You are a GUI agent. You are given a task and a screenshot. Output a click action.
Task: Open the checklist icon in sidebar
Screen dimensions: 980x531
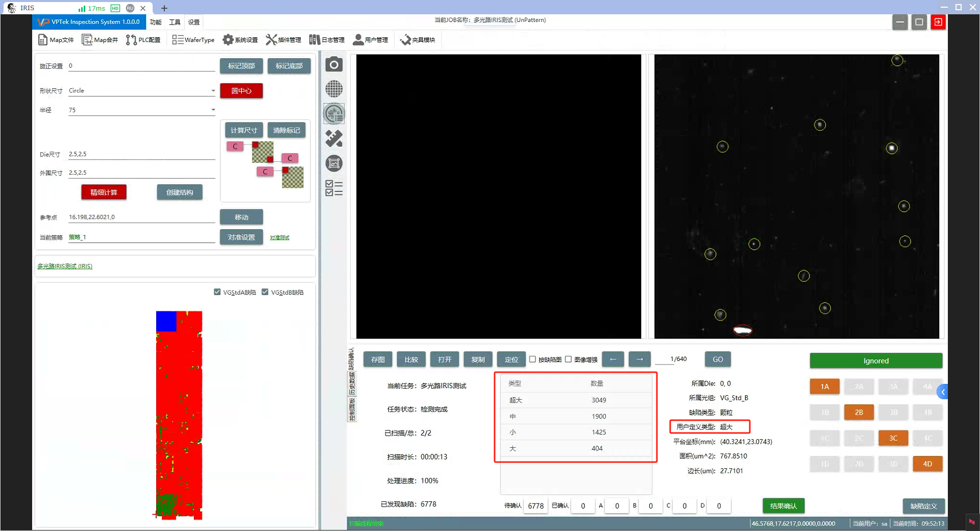coord(334,188)
